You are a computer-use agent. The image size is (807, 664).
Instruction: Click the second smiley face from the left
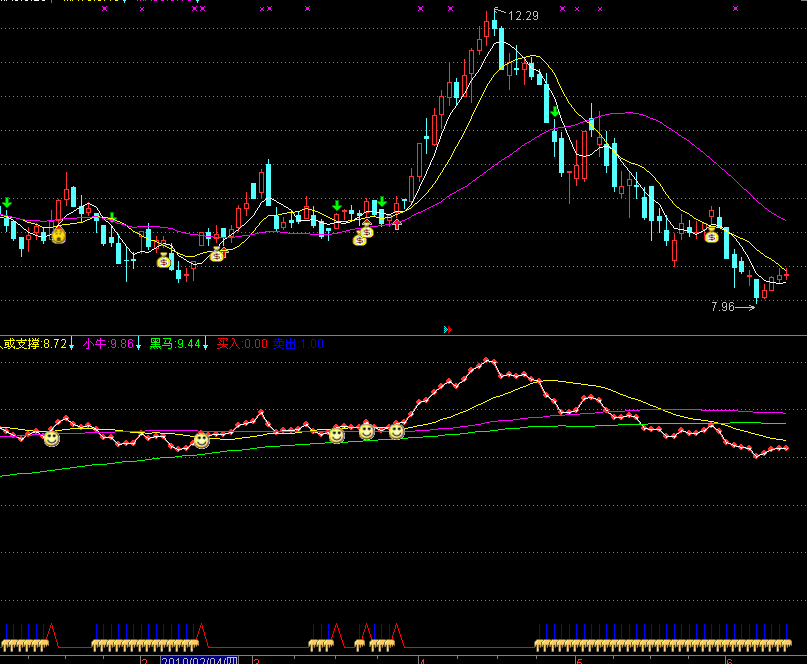[201, 440]
